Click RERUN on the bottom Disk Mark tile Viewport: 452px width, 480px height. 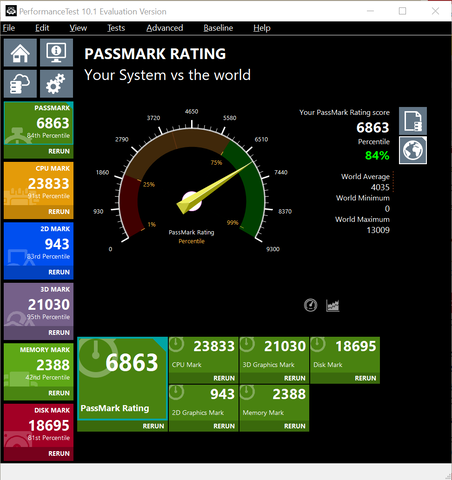(x=365, y=378)
